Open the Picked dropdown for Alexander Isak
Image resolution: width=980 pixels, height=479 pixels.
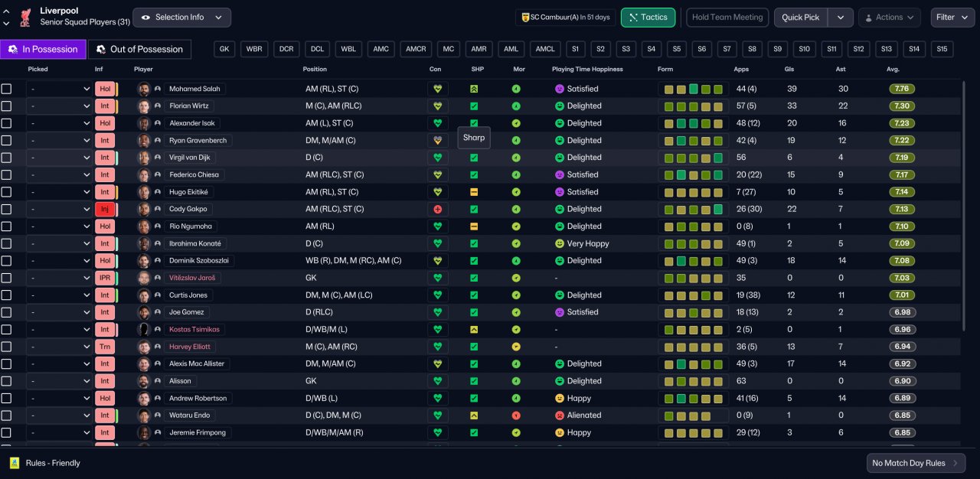coord(59,123)
